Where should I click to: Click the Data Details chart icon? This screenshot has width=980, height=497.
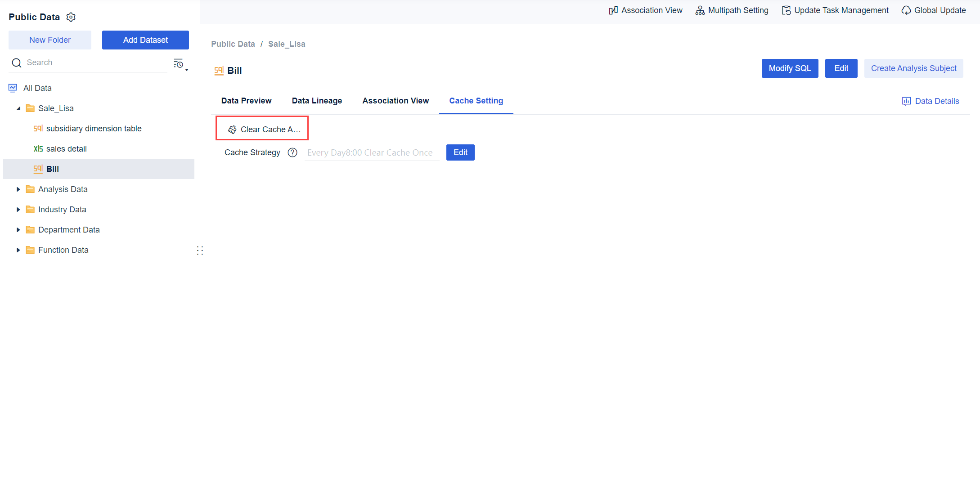906,101
